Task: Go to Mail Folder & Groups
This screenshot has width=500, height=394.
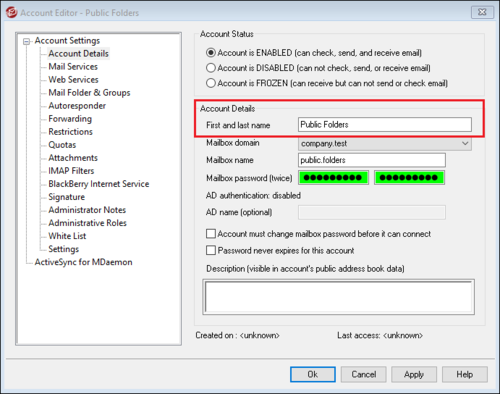Action: pyautogui.click(x=89, y=93)
